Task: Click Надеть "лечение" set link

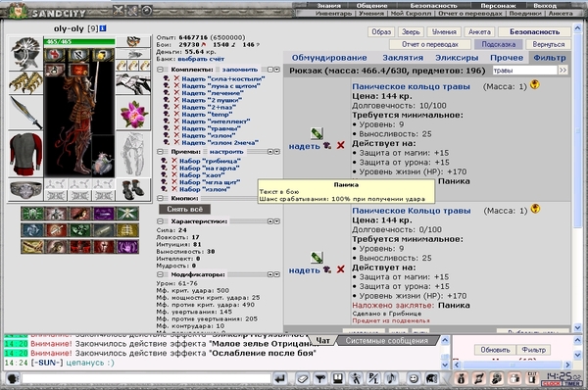Action: point(213,93)
